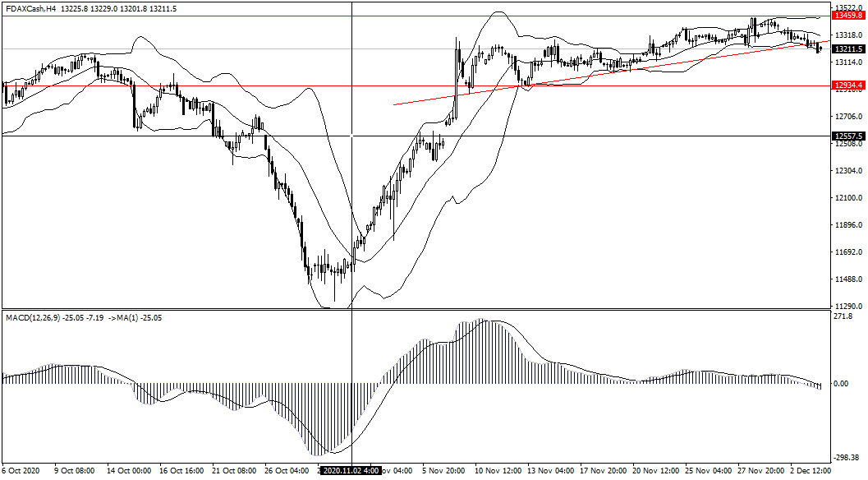Click the 6 Oct 2020 time axis label
Screen dimensions: 868x480
click(x=22, y=471)
